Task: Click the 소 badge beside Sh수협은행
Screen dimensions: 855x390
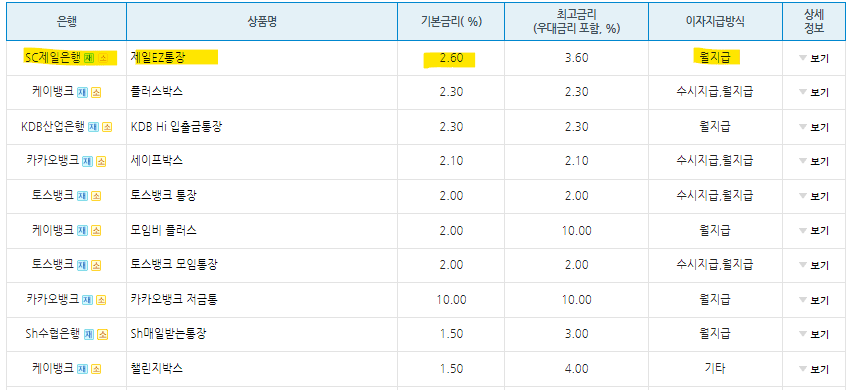Action: [103, 334]
